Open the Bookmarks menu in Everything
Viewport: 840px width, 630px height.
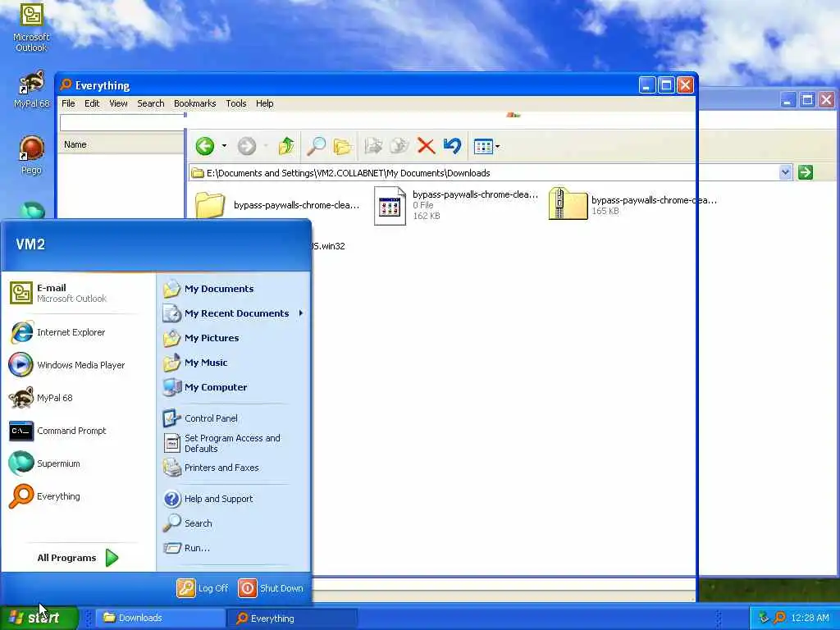[x=195, y=103]
